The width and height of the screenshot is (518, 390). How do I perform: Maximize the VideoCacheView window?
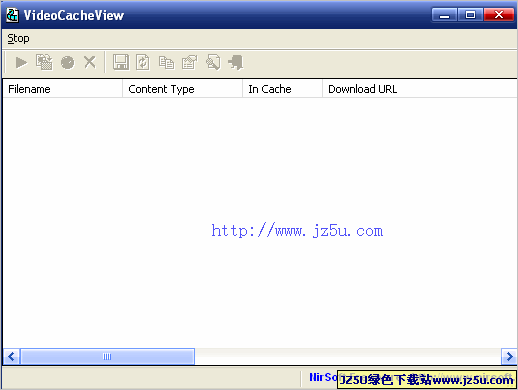(x=470, y=15)
